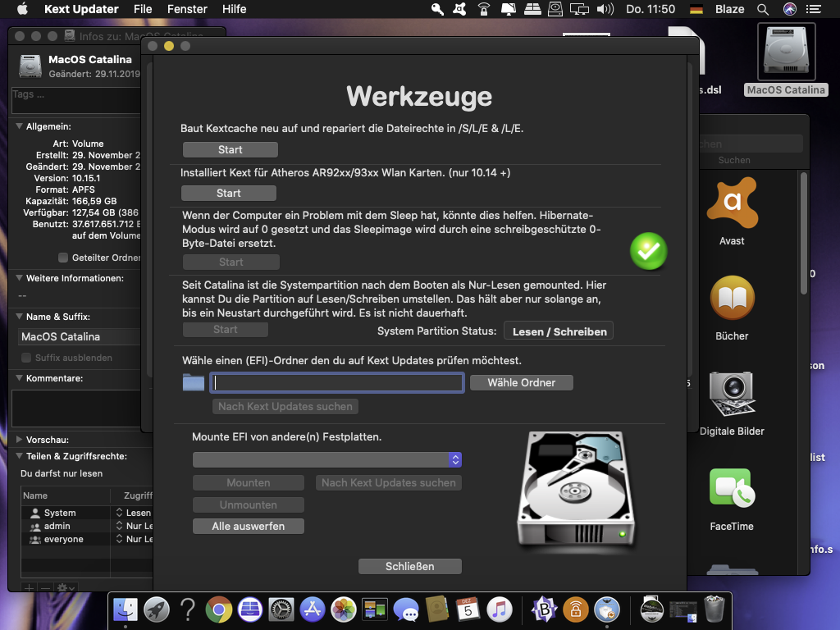
Task: Collapse the Kommentare section
Action: coord(20,378)
